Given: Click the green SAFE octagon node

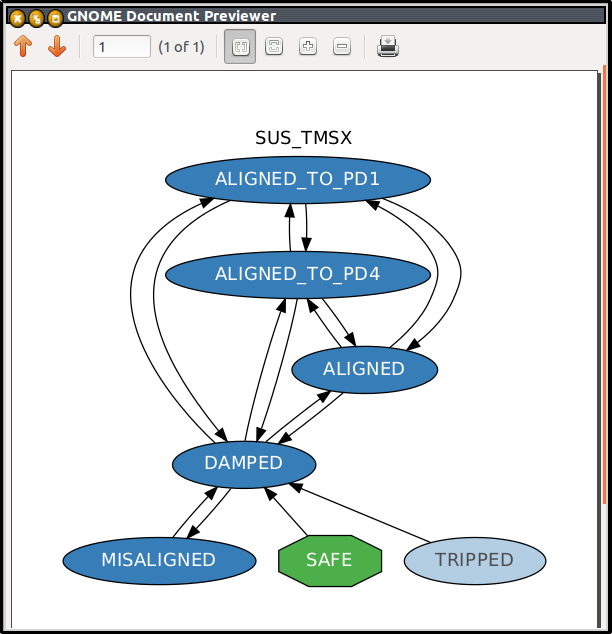Looking at the screenshot, I should pos(330,560).
